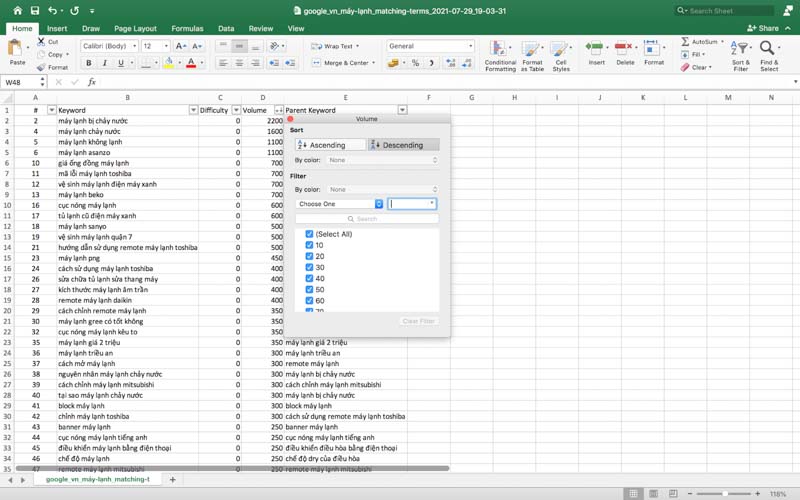The image size is (800, 500).
Task: Click the Paste icon in ribbon
Action: [x=19, y=52]
